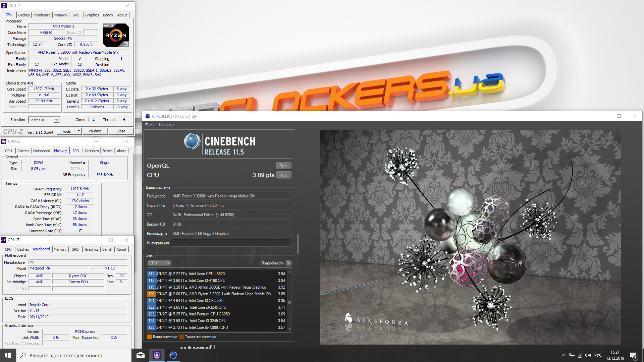Viewport: 644px width, 362px height.
Task: Open the About tab in Mainboard CPU-Z window
Action: 121,249
